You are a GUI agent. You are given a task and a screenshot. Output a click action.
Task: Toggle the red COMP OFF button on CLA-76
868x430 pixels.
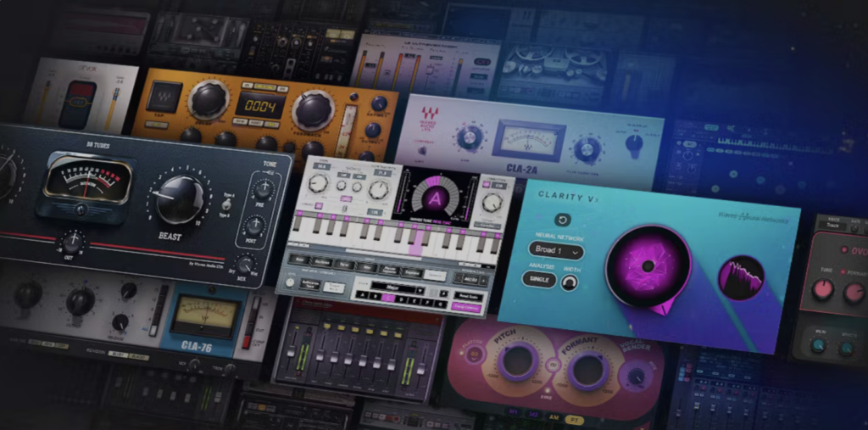(x=247, y=343)
